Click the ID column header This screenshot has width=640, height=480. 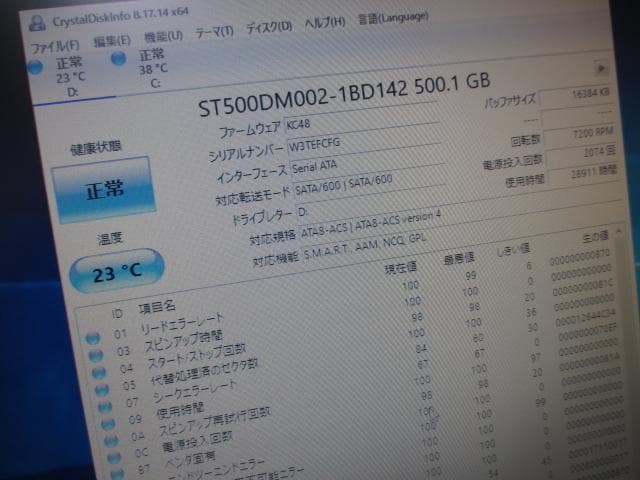(117, 313)
